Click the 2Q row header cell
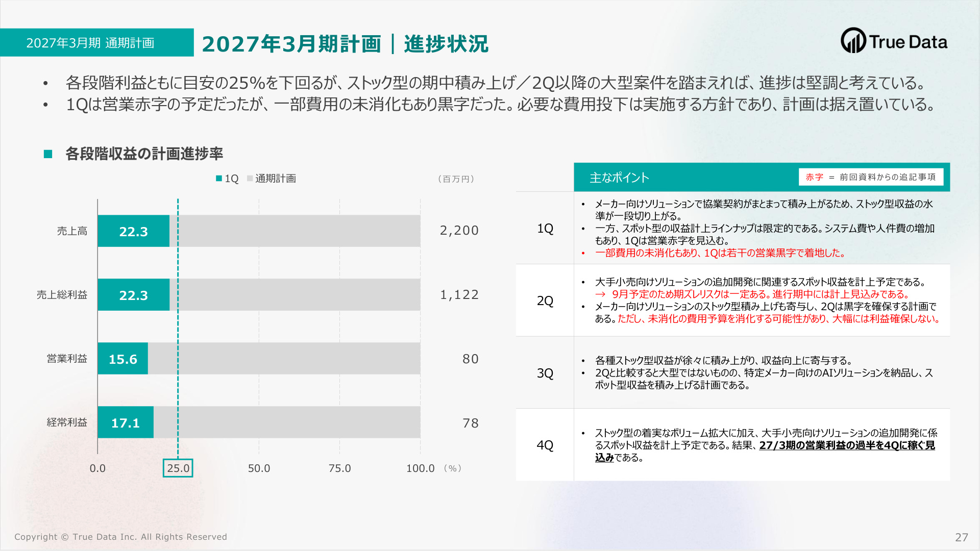This screenshot has width=980, height=551. 545,300
